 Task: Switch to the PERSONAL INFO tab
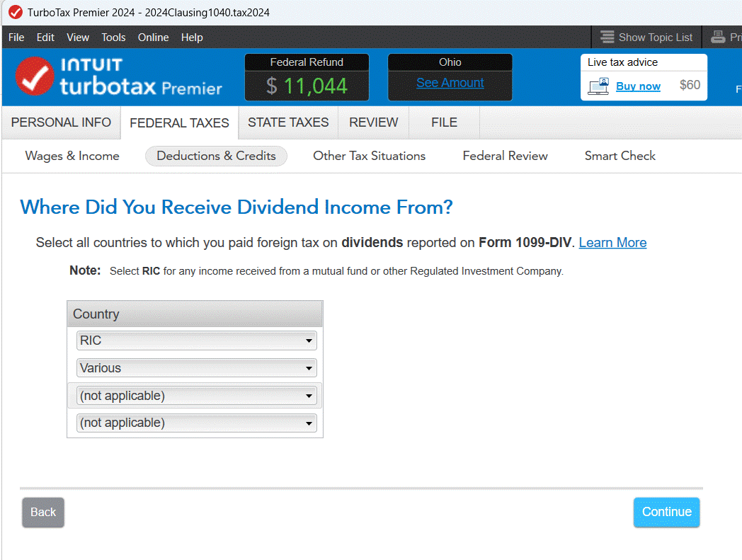(x=61, y=122)
